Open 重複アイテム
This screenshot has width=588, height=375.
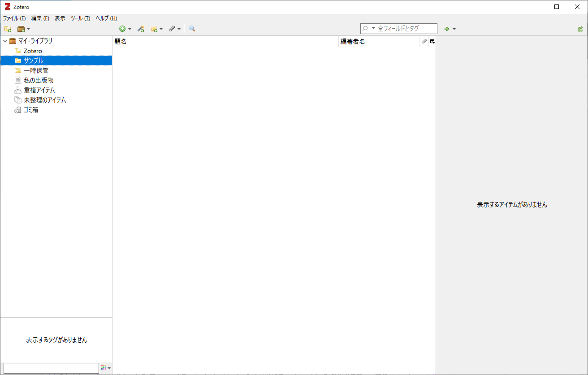click(x=39, y=90)
